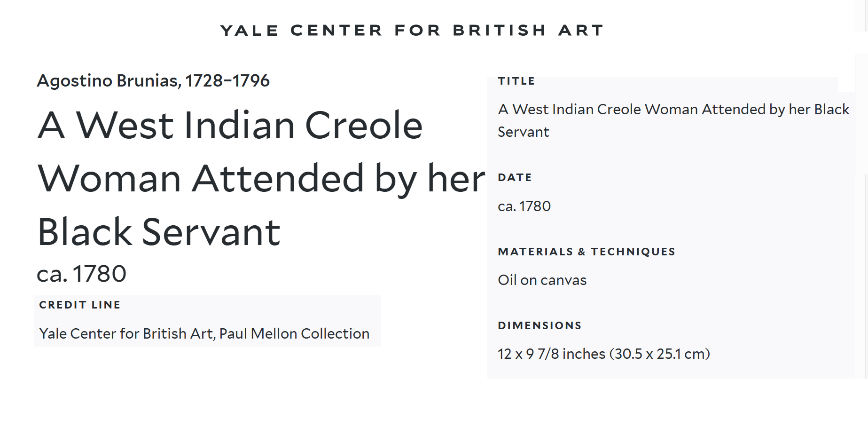Click the 'Black Servant' line of the large heading
This screenshot has width=868, height=435.
point(159,232)
